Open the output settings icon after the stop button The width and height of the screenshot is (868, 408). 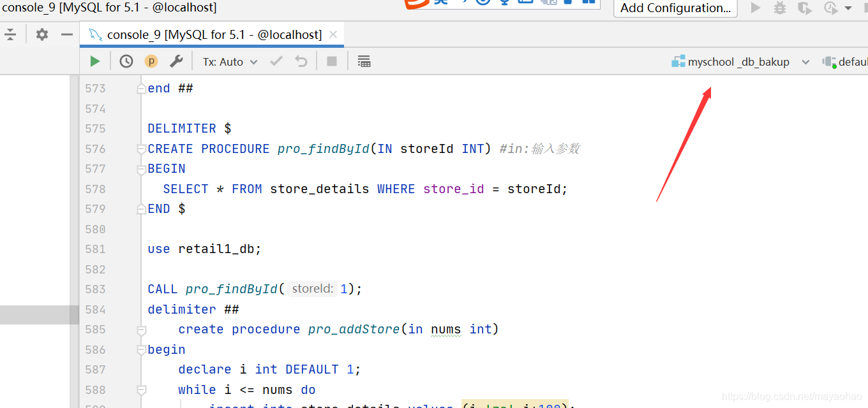tap(363, 61)
